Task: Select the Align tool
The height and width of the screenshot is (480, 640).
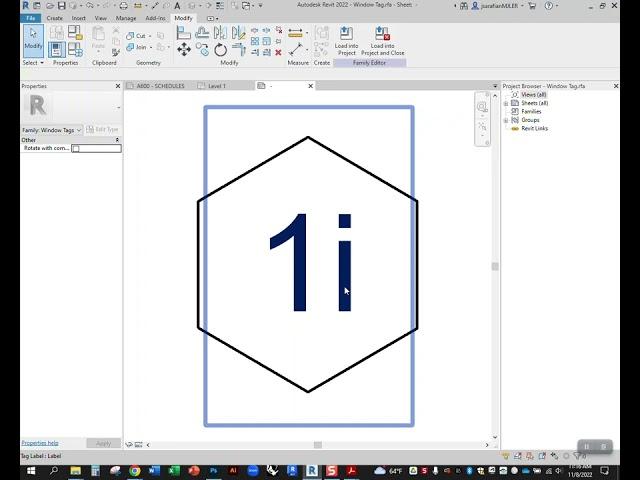Action: [184, 33]
